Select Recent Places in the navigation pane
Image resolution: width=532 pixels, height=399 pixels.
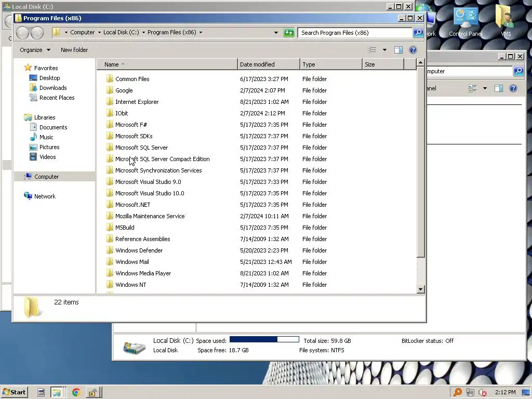(x=57, y=98)
